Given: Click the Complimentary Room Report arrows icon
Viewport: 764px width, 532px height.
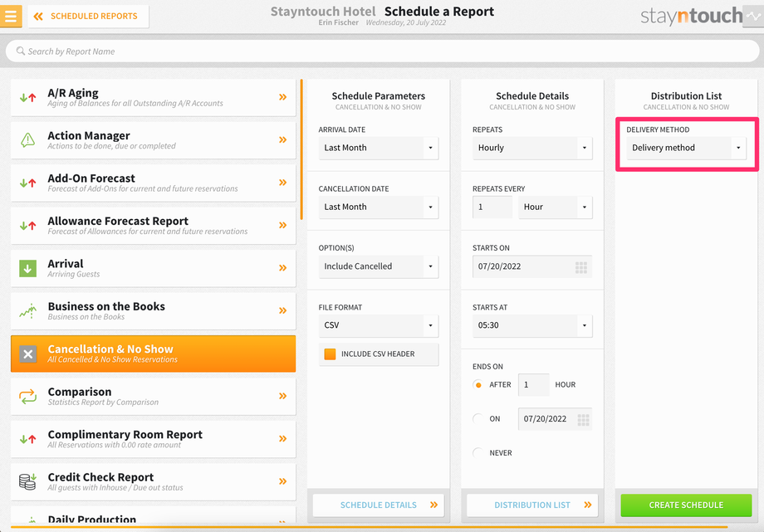Looking at the screenshot, I should [27, 439].
